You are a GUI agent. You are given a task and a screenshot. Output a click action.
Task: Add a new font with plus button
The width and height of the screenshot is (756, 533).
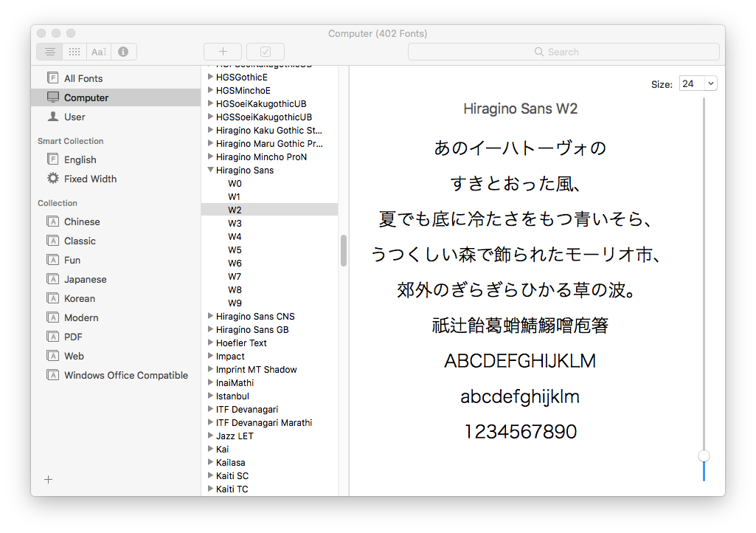[223, 52]
